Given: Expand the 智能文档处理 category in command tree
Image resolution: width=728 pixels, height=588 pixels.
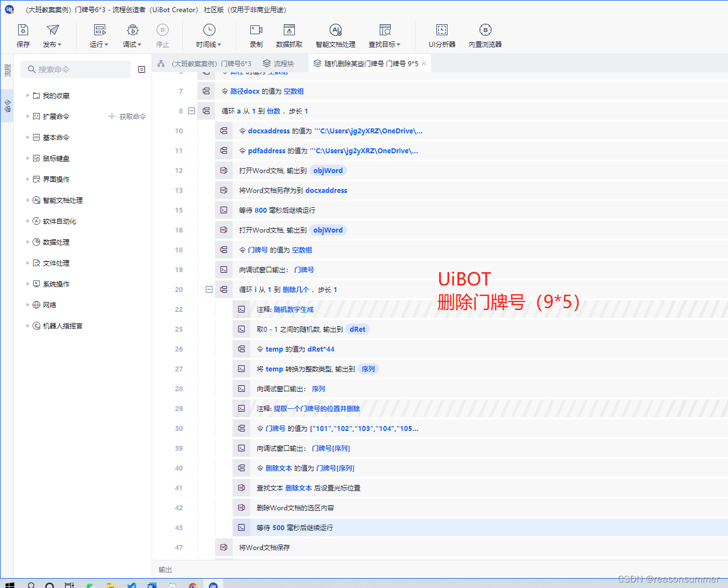Looking at the screenshot, I should [28, 200].
